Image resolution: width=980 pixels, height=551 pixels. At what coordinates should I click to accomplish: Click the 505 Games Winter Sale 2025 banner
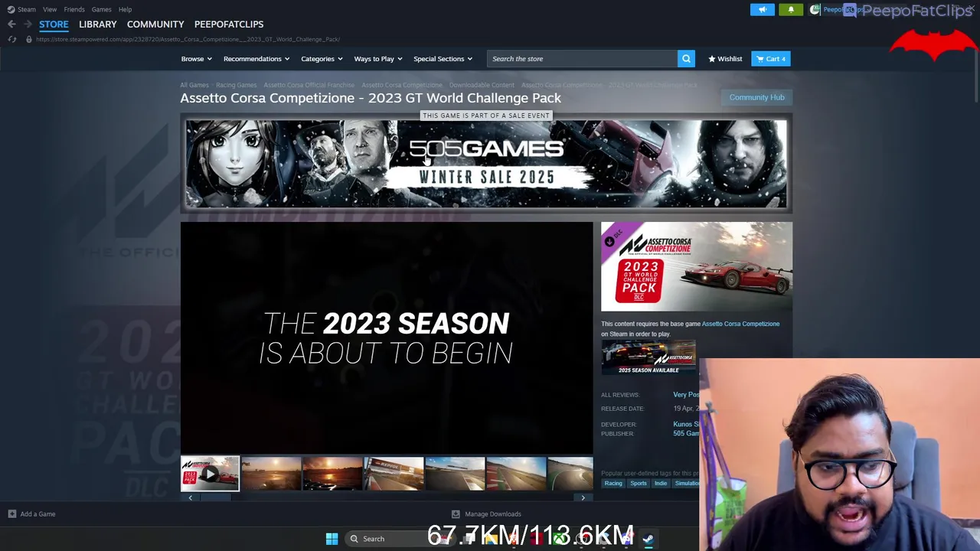486,164
